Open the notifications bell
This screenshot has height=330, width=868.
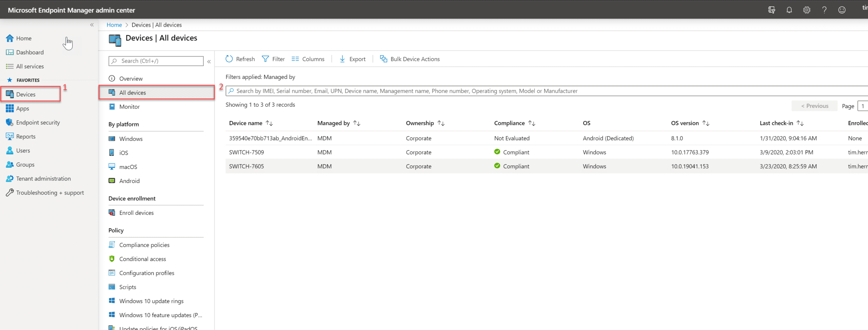(789, 10)
